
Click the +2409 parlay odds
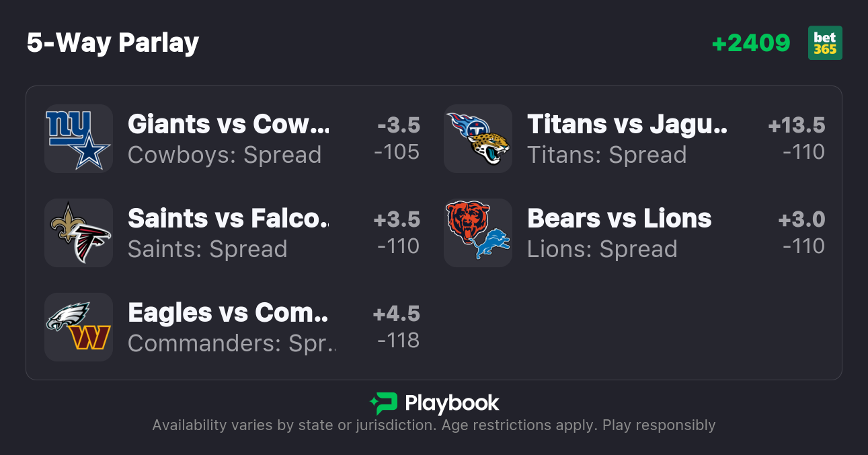tap(751, 43)
